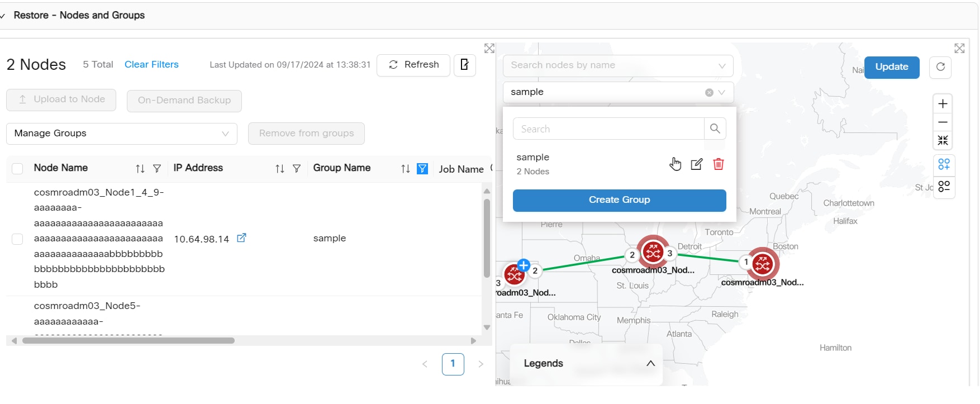The width and height of the screenshot is (980, 404).
Task: Click Remove from groups button
Action: click(306, 134)
